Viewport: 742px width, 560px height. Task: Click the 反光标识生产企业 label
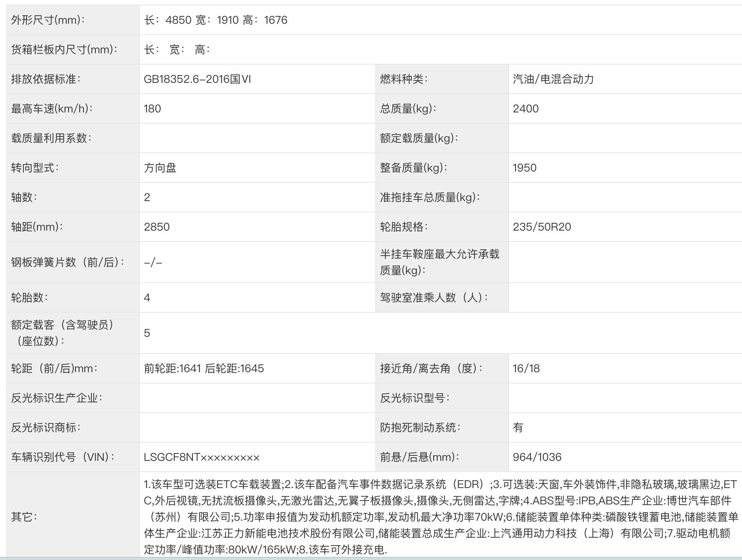(x=57, y=398)
